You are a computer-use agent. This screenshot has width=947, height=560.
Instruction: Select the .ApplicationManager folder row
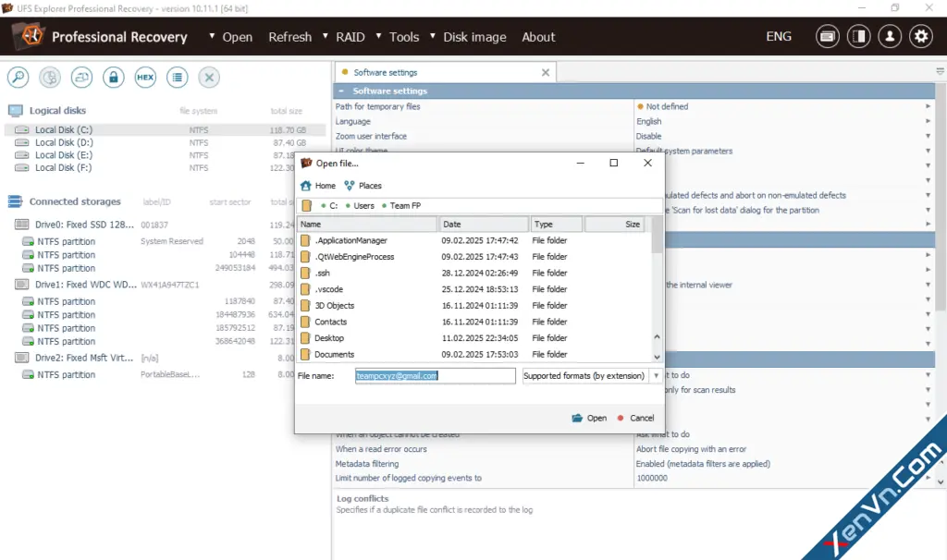click(474, 240)
